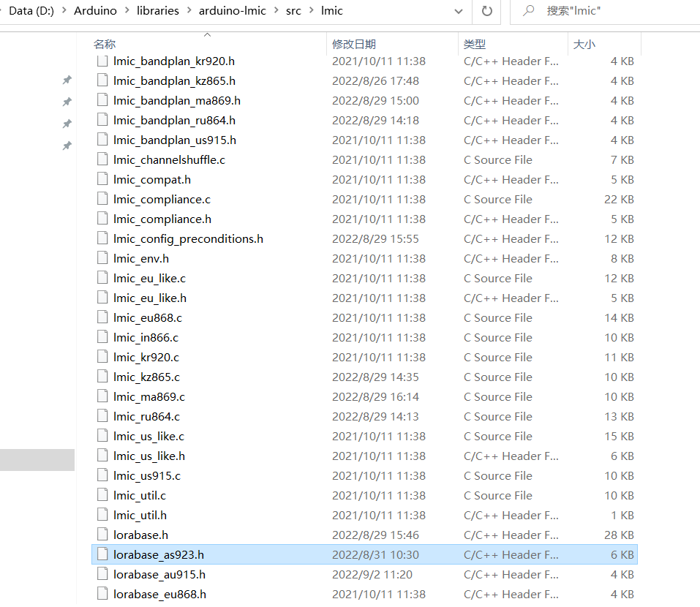
Task: Click the last pin icon in sidebar
Action: (x=67, y=146)
